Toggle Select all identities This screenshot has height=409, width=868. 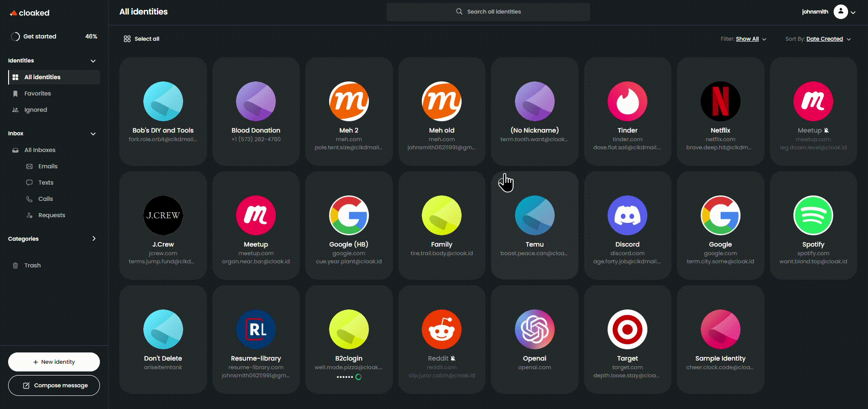(142, 39)
